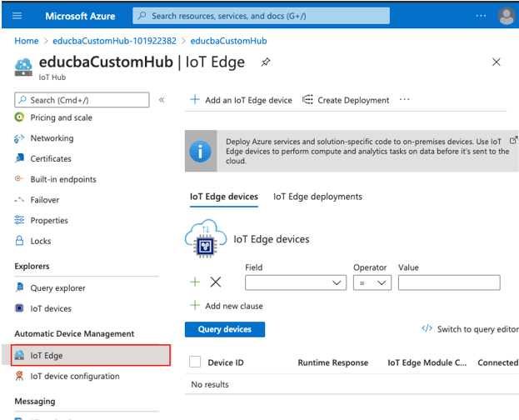Viewport: 519px width, 420px height.
Task: Go to Home breadcrumb
Action: tap(27, 41)
